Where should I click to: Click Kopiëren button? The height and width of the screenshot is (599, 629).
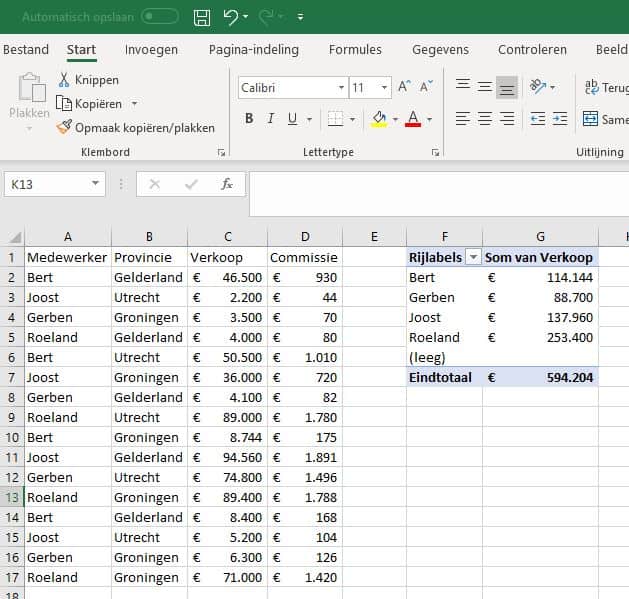click(89, 104)
